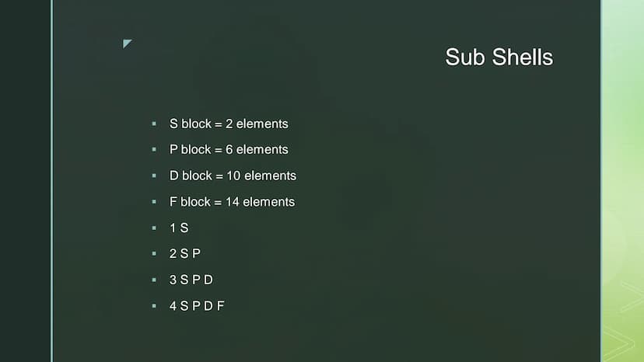Click the bullet marker beside '1 S'

click(x=154, y=228)
